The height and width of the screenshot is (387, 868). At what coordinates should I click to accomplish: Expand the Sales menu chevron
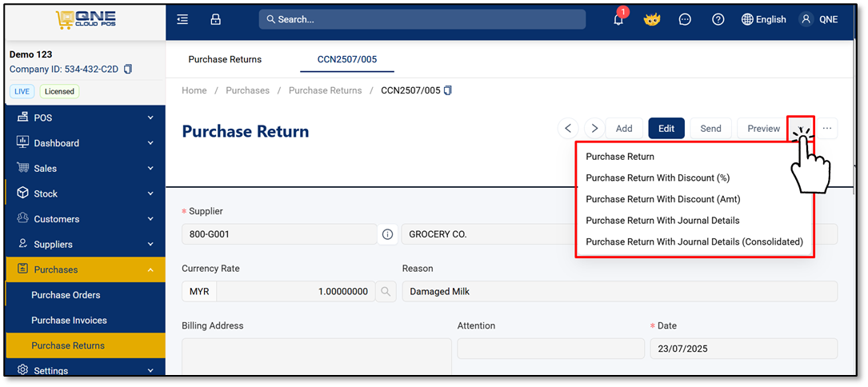pos(150,168)
